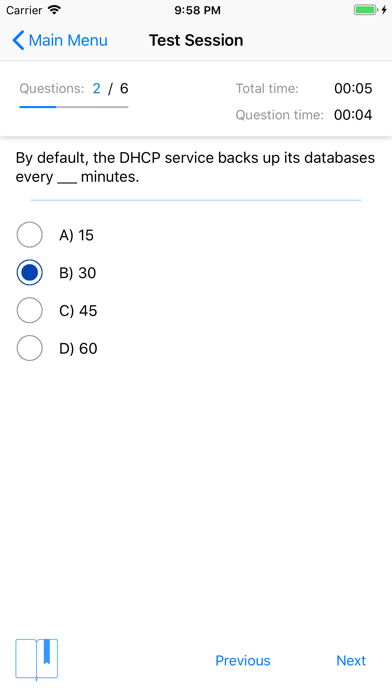The height and width of the screenshot is (696, 392).
Task: Select the B) 30 radio button
Action: [x=29, y=273]
